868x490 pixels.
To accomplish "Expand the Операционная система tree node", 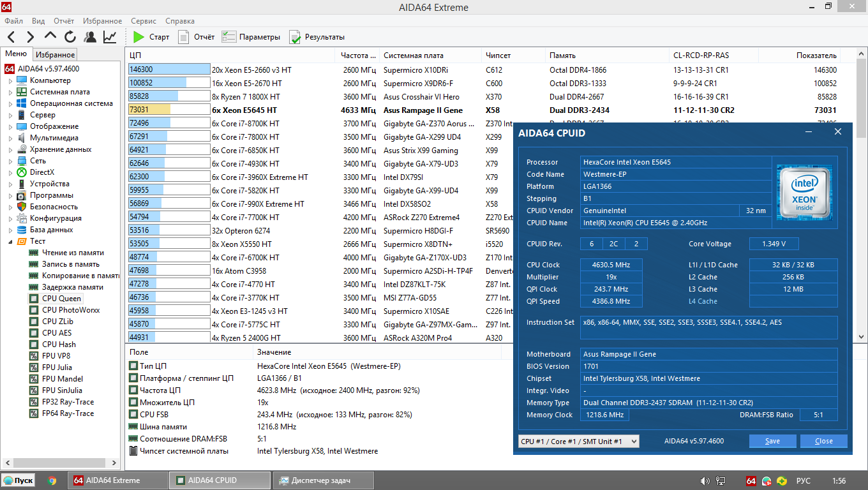I will (x=10, y=104).
